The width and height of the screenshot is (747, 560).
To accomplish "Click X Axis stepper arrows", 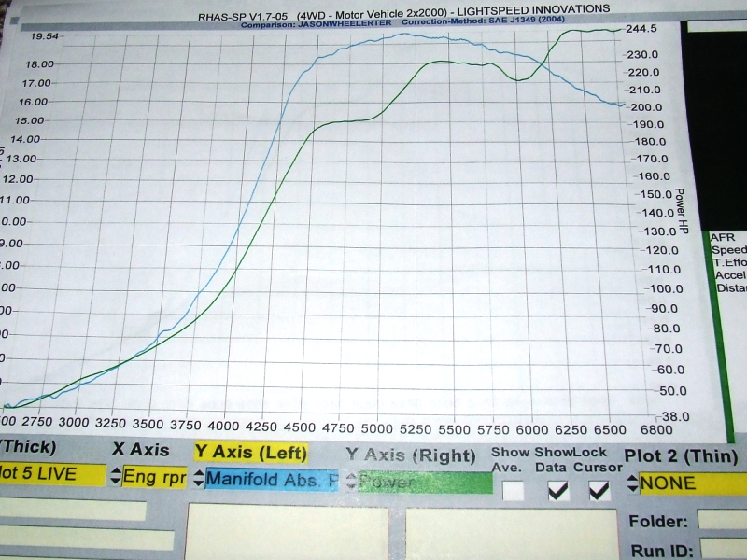I will coord(116,477).
